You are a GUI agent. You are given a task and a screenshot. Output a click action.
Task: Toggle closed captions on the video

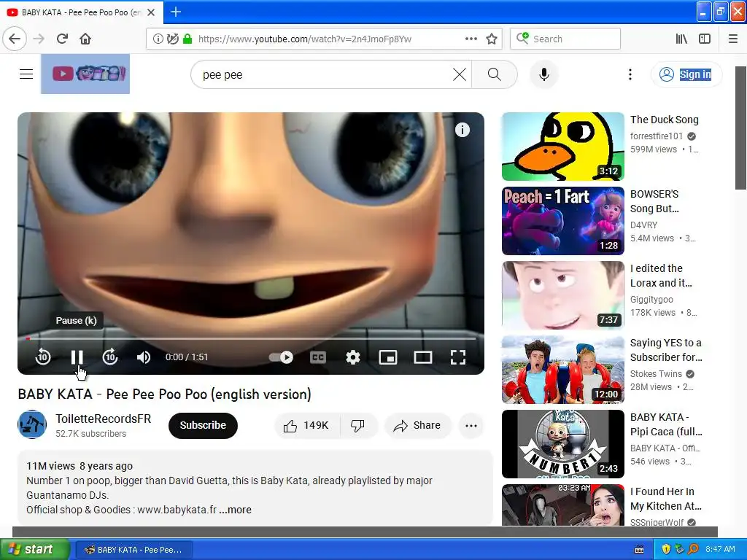coord(318,357)
